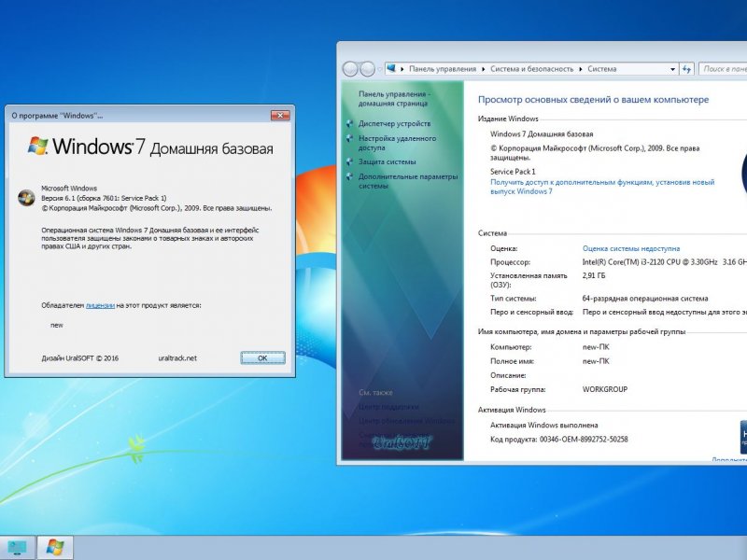
Task: Expand the arrow before Панель управления breadcrumb
Action: (x=402, y=69)
